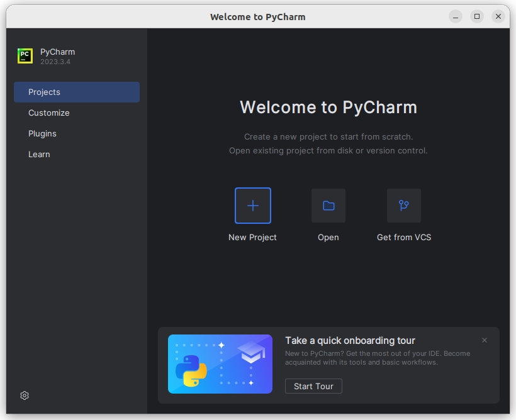
Task: Click the "Take a quick onboarding tour" heading
Action: 350,341
